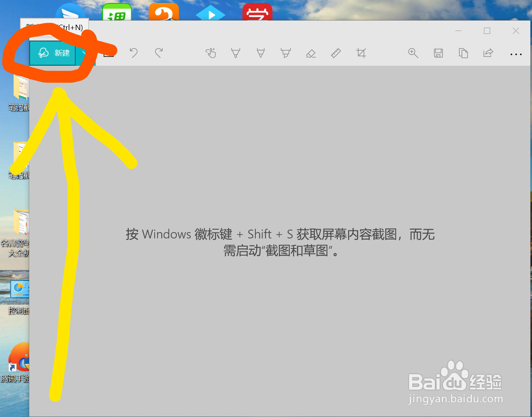The width and height of the screenshot is (532, 417).
Task: Select the green desktop icon at the top
Action: coord(117,12)
